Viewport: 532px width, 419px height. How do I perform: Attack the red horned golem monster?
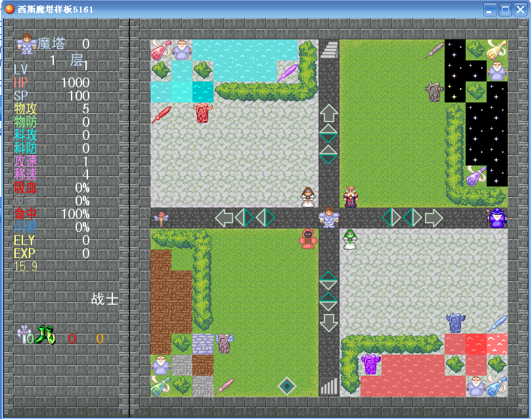point(203,113)
